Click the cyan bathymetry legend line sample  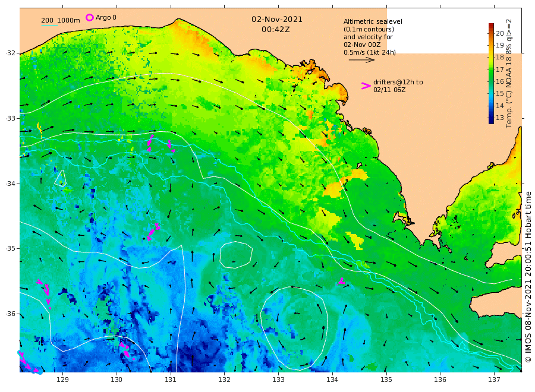point(49,25)
